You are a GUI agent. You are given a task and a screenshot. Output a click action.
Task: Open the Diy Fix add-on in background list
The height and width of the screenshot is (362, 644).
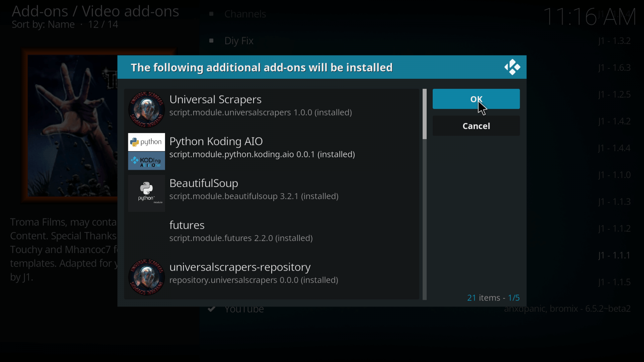[x=239, y=41]
